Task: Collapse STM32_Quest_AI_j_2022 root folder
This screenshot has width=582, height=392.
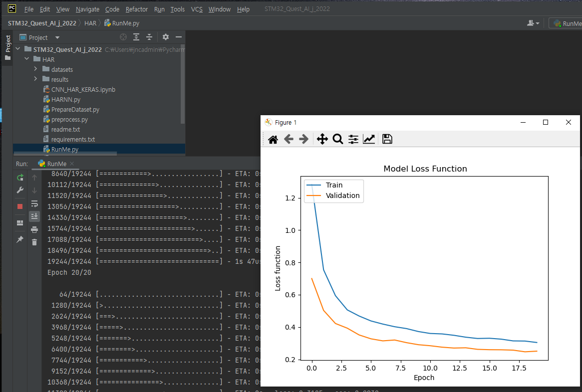Action: click(18, 49)
